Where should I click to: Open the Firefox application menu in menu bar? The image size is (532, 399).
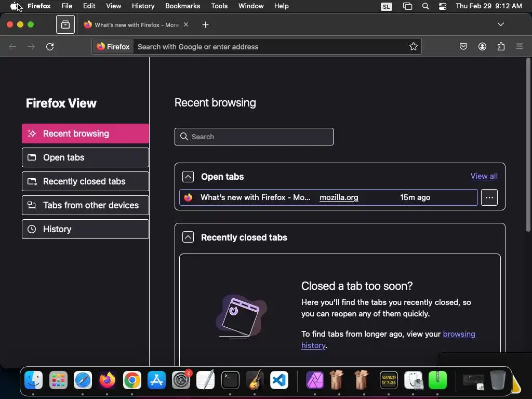(39, 6)
